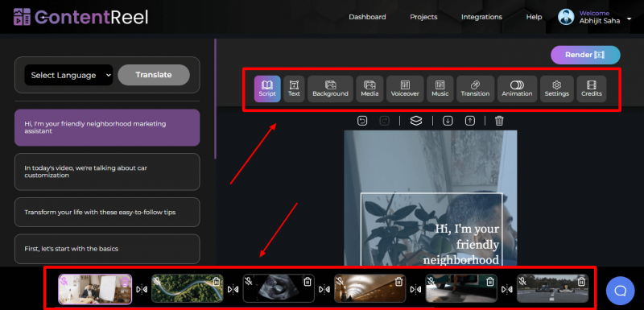This screenshot has width=644, height=310.
Task: Open the Animation tool
Action: (x=517, y=89)
